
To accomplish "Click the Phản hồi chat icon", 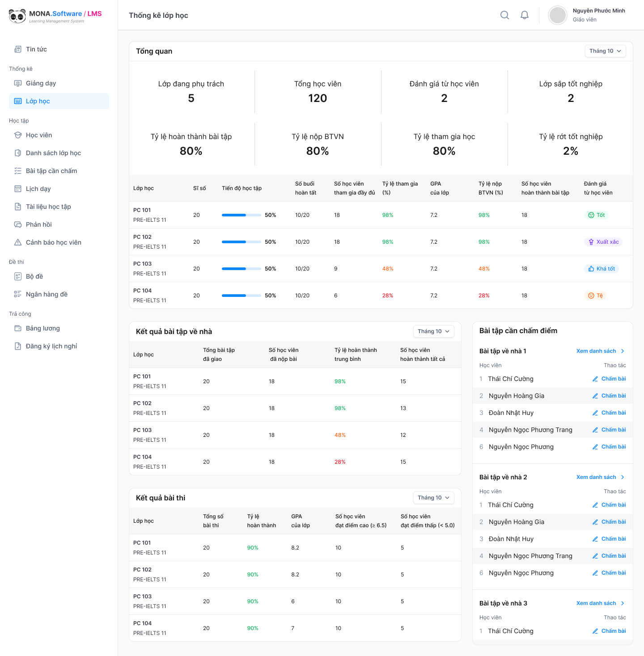I will coord(18,224).
